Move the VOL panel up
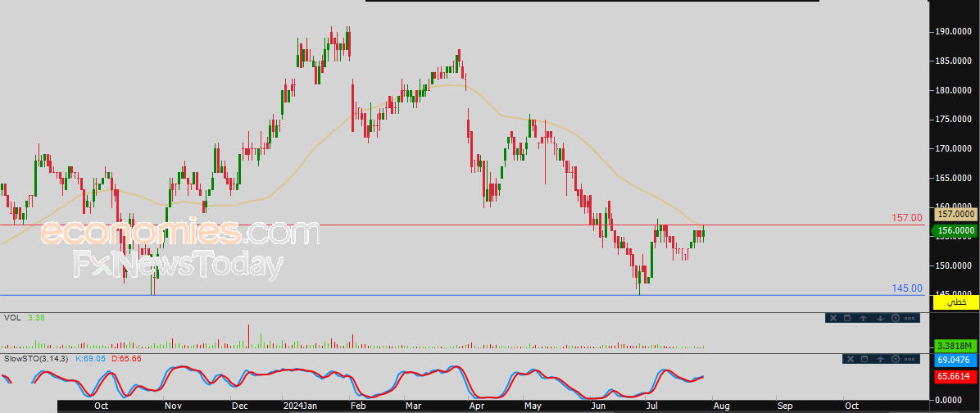Viewport: 980px width, 413px height. [863, 318]
